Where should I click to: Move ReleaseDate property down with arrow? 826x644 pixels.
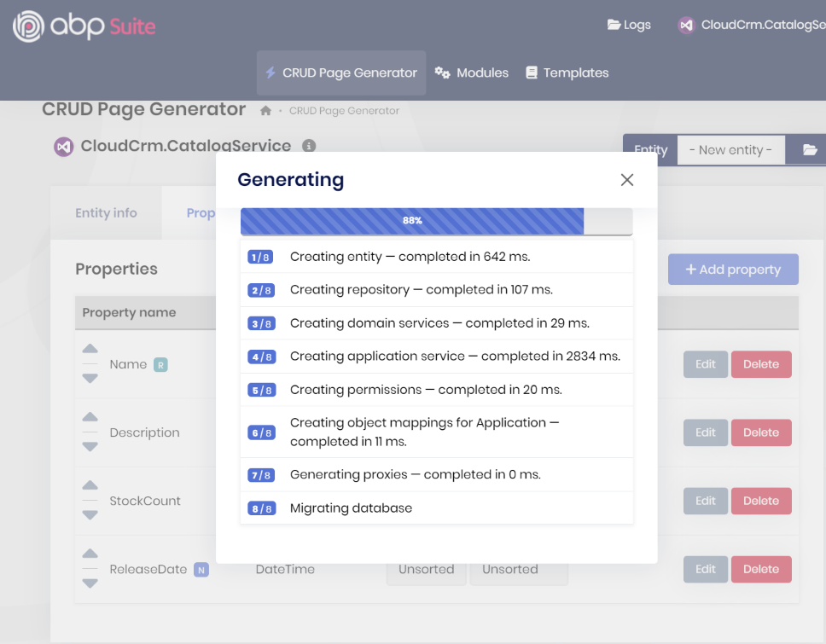click(90, 583)
